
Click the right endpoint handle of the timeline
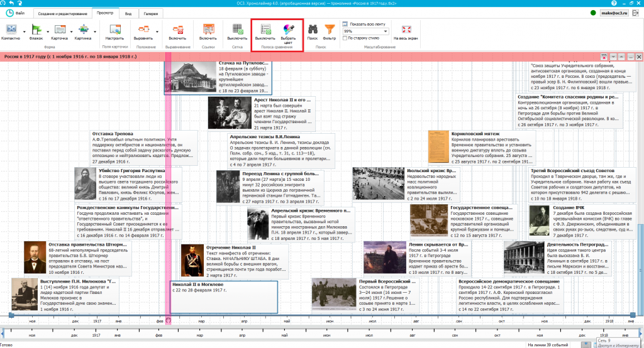point(633,315)
